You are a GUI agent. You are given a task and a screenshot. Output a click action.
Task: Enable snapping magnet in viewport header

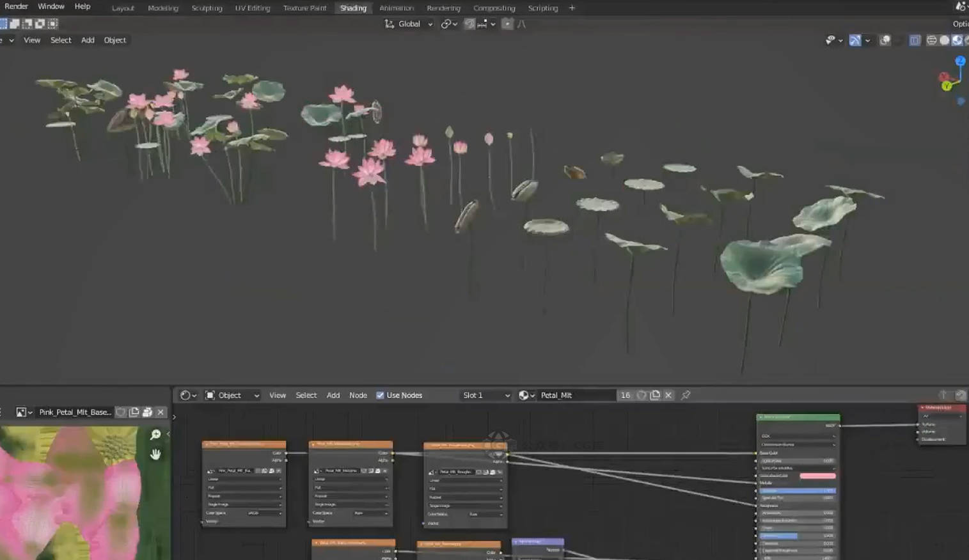(x=469, y=24)
